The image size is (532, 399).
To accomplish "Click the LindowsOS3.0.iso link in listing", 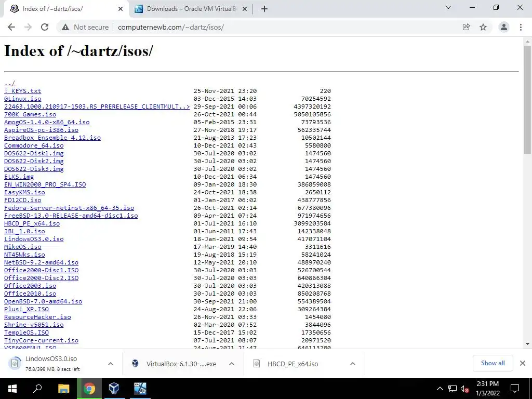I will pos(34,239).
